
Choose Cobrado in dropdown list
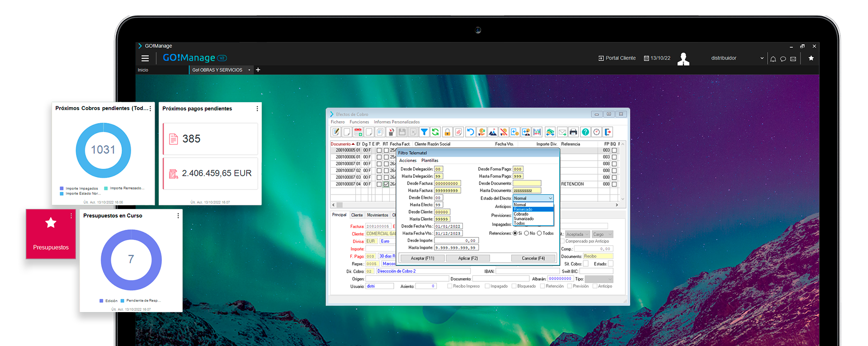[533, 214]
